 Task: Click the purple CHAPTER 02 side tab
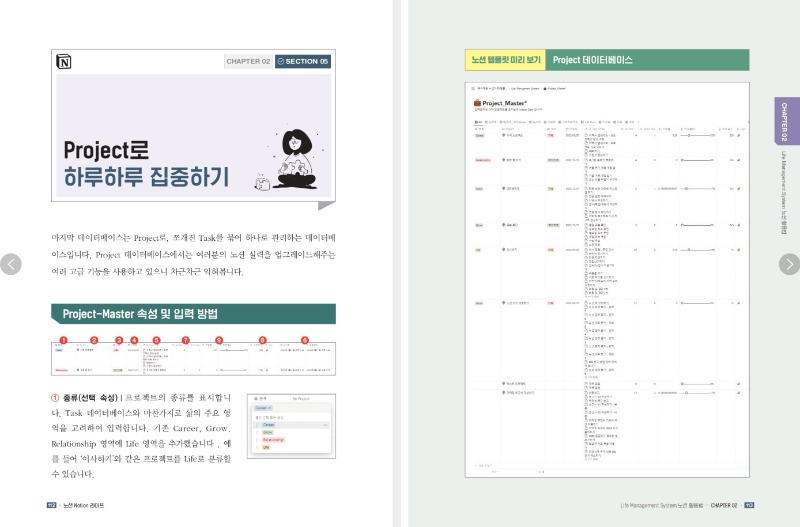click(x=786, y=121)
